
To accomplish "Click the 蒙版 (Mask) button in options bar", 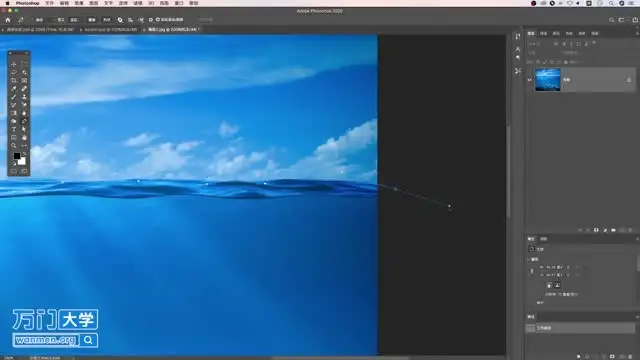I will (x=92, y=20).
